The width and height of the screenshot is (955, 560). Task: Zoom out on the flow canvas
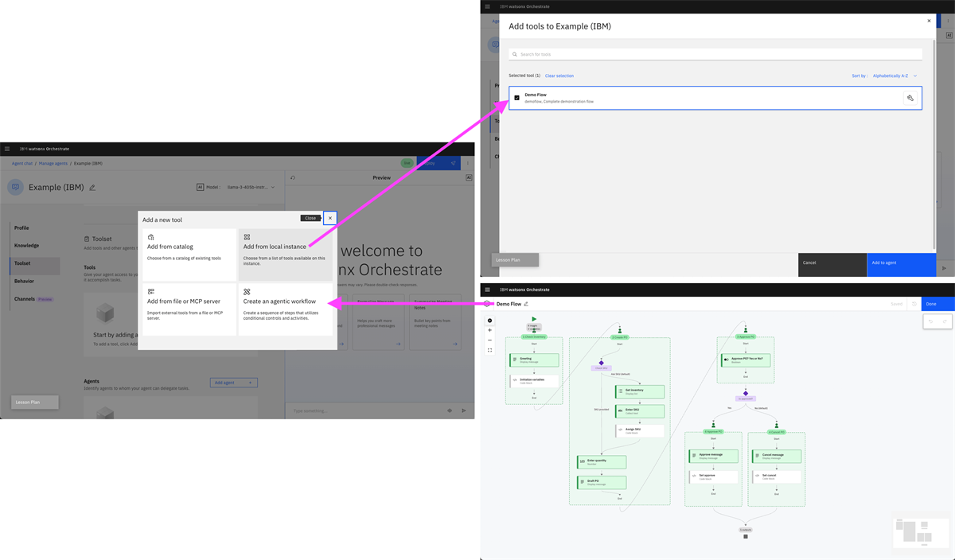pyautogui.click(x=490, y=340)
